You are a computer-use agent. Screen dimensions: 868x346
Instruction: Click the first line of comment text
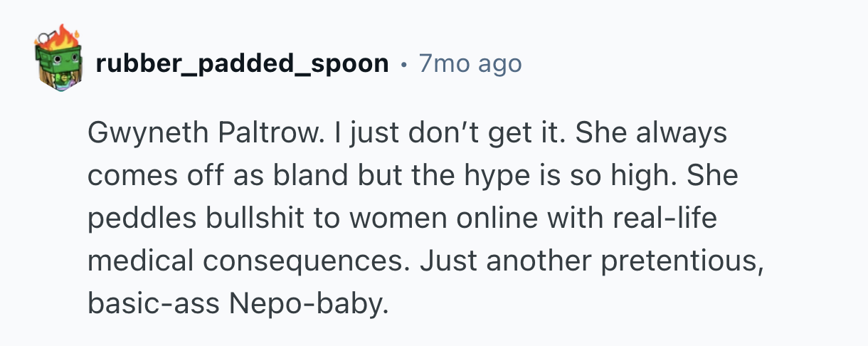[407, 134]
